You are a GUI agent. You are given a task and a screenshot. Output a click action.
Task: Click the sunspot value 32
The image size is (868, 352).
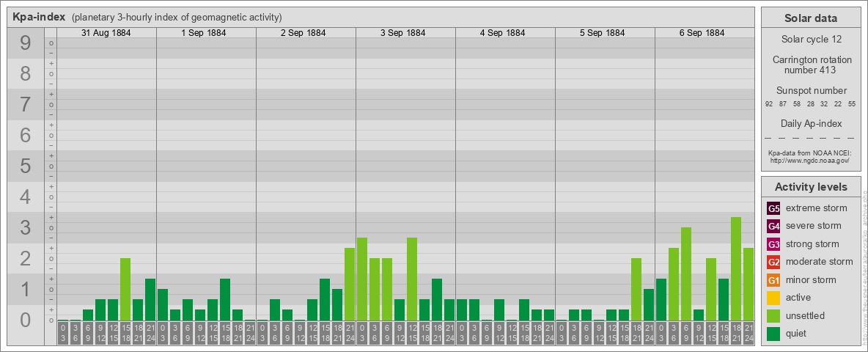coord(824,104)
